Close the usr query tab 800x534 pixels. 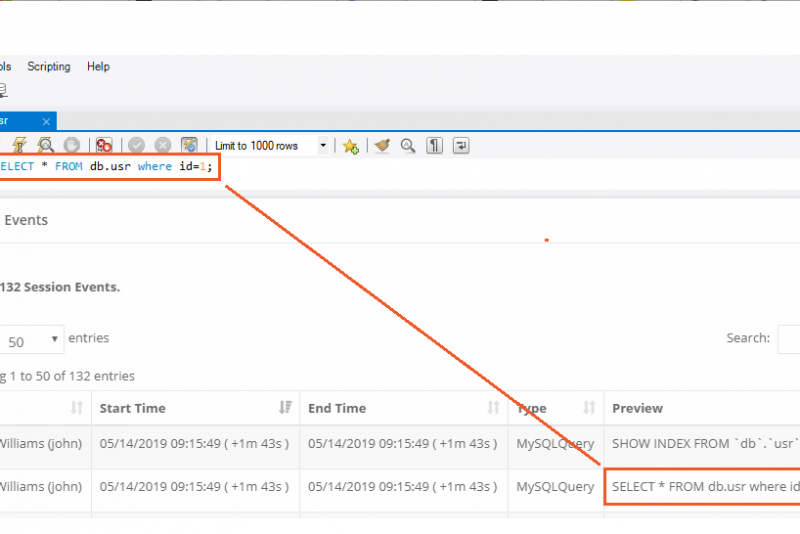[x=44, y=121]
